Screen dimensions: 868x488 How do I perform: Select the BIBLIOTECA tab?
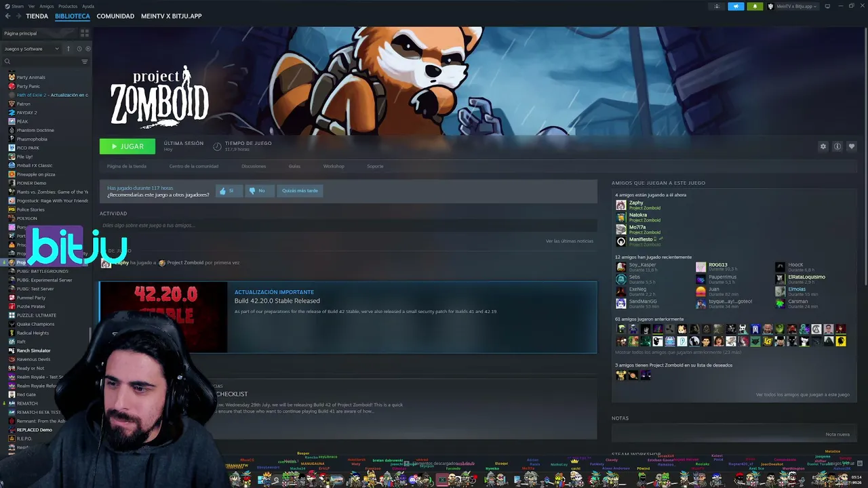point(73,16)
